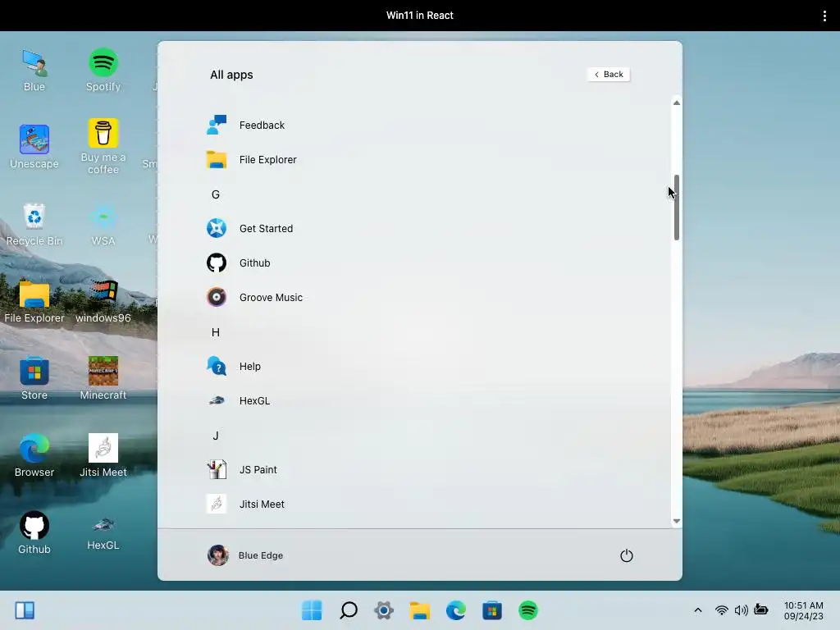Select the Browser desktop shortcut
840x630 pixels.
34,456
